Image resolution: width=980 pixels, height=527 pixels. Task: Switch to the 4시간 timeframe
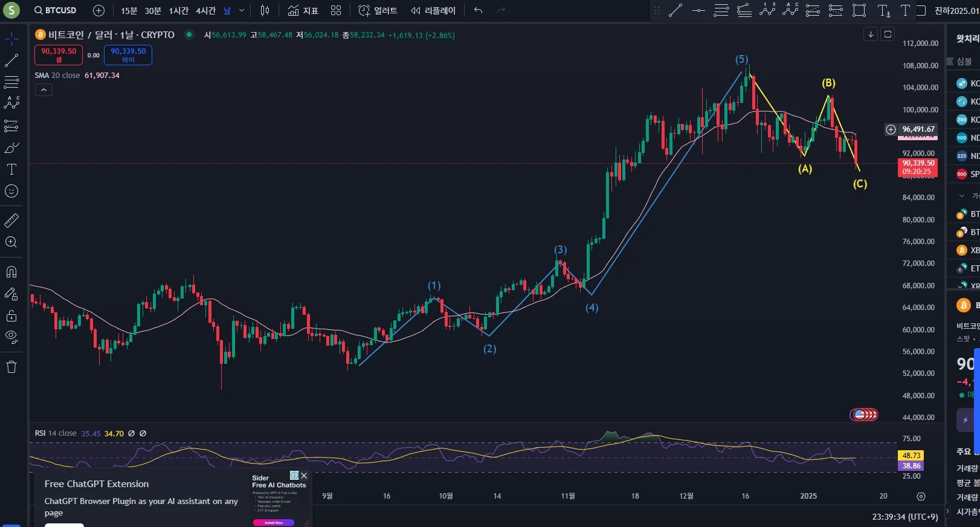205,11
